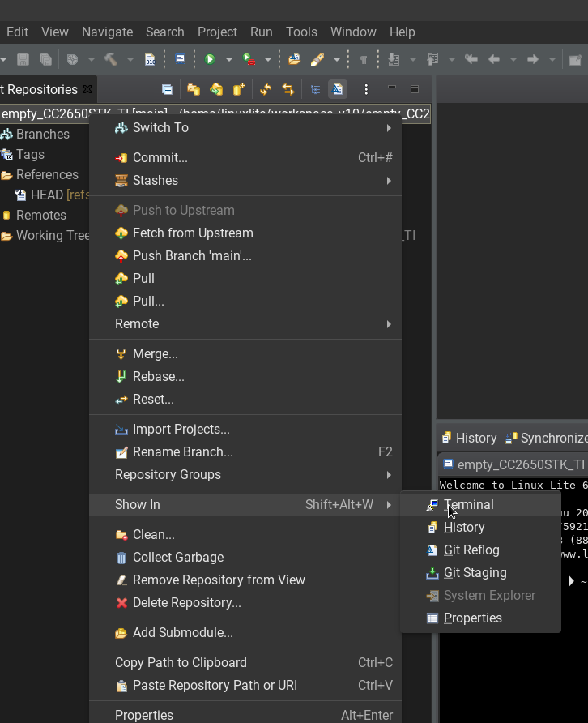Image resolution: width=588 pixels, height=723 pixels.
Task: Click the refresh repositories icon
Action: click(266, 89)
